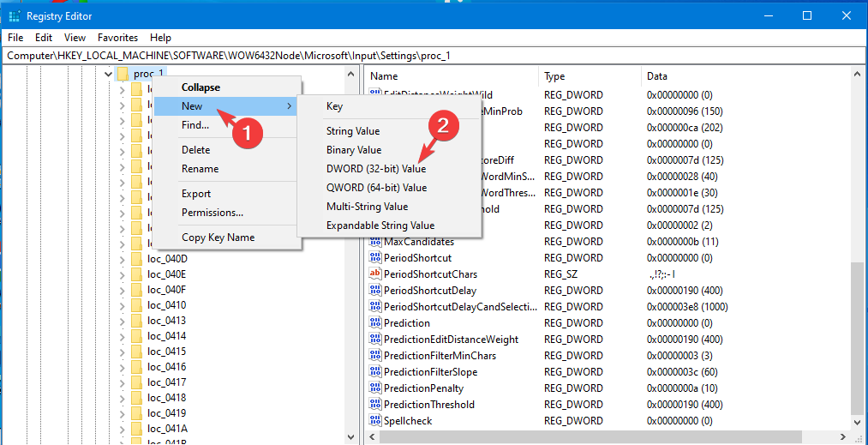Click the folder icon next to loc_041A
The image size is (868, 445).
pyautogui.click(x=137, y=429)
